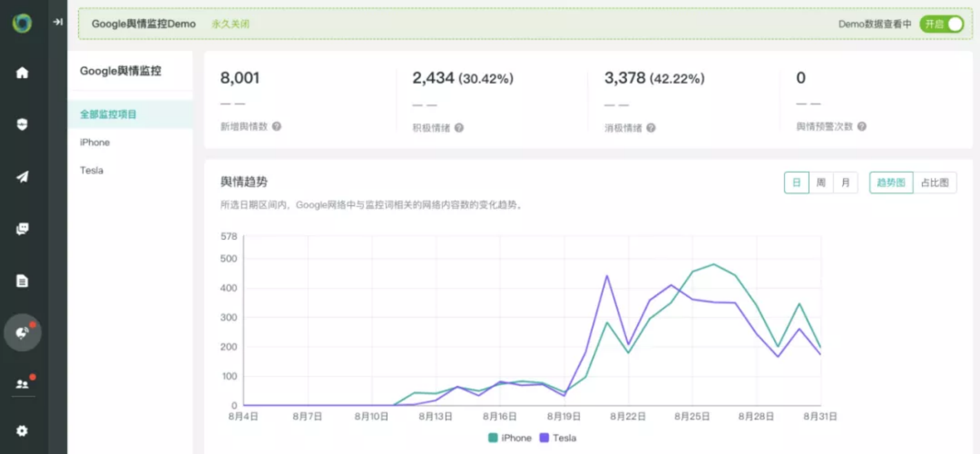Toggle Tesla series in chart legend
This screenshot has width=980, height=454.
(x=558, y=438)
